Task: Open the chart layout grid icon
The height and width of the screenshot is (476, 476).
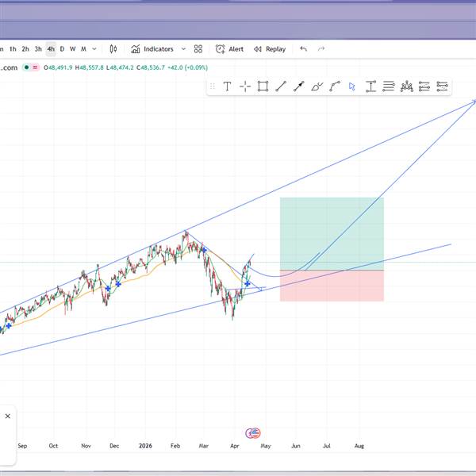Action: pos(198,49)
